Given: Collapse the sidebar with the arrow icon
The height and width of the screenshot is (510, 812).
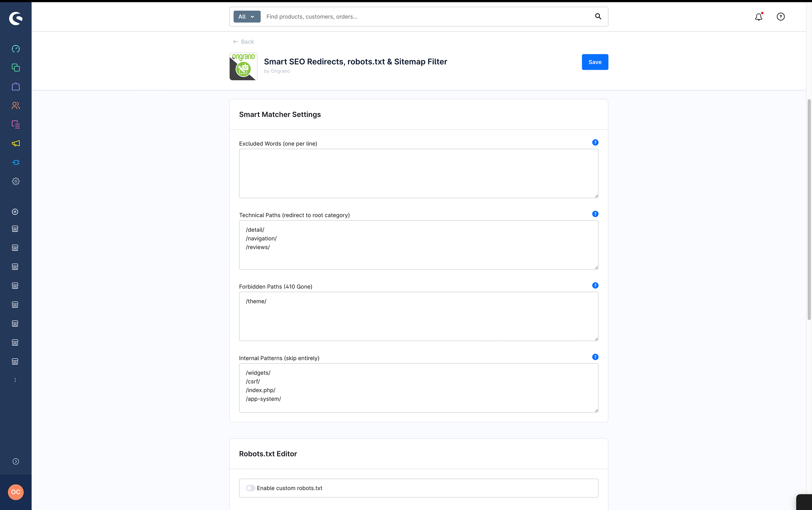Looking at the screenshot, I should 15,462.
